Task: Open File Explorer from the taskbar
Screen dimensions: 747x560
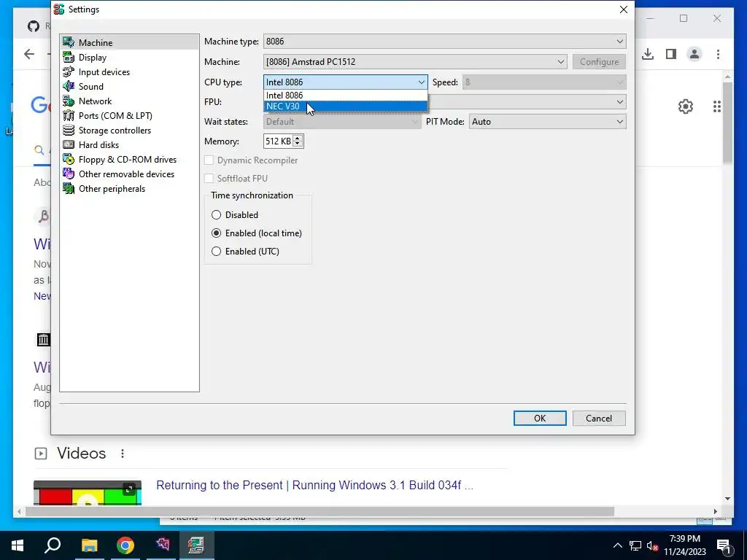Action: pyautogui.click(x=89, y=545)
